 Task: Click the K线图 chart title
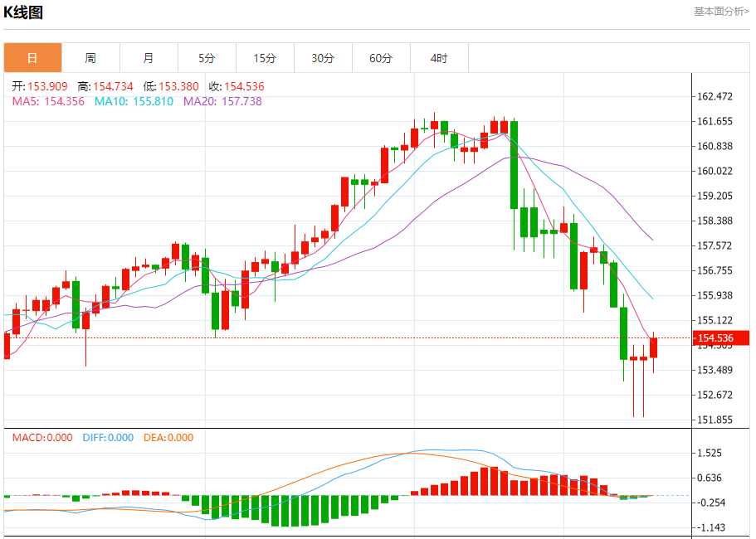click(23, 12)
